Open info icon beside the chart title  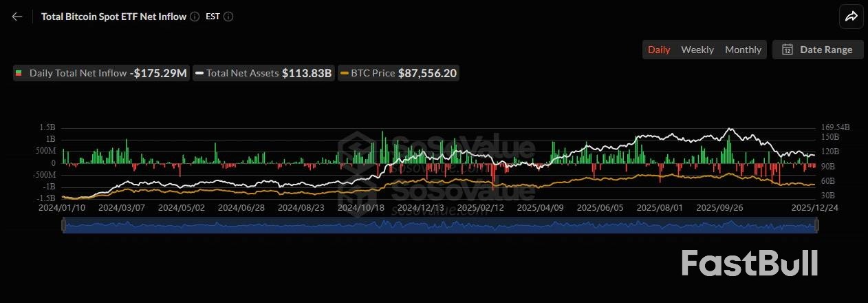(x=195, y=17)
